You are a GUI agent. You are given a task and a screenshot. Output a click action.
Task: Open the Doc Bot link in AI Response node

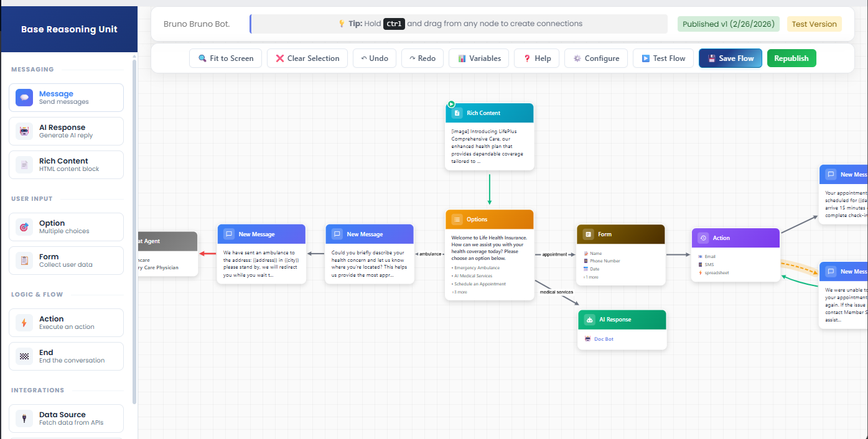point(603,340)
